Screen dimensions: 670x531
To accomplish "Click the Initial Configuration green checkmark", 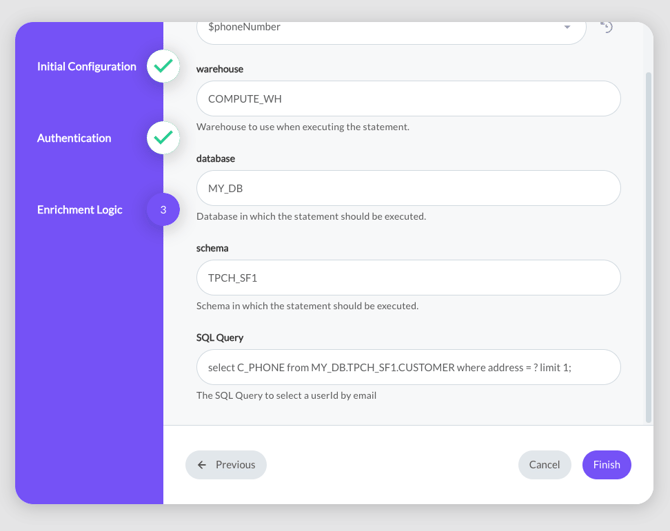I will point(163,66).
